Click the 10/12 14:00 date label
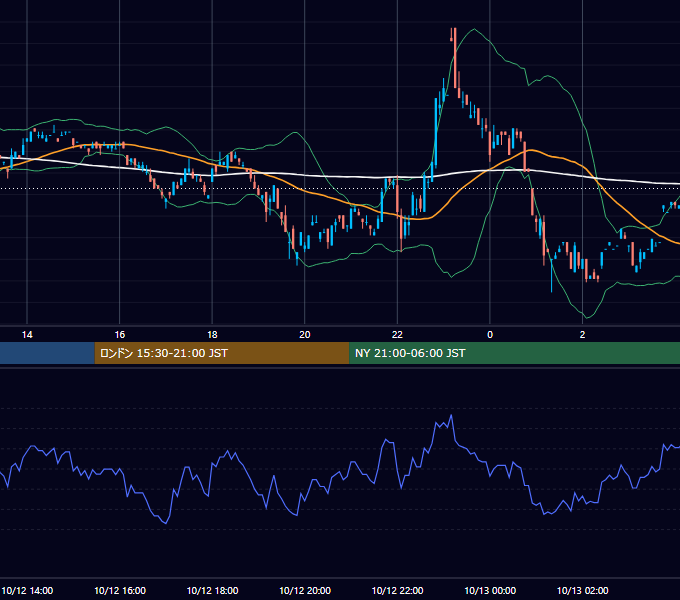Image resolution: width=680 pixels, height=600 pixels. [27, 590]
